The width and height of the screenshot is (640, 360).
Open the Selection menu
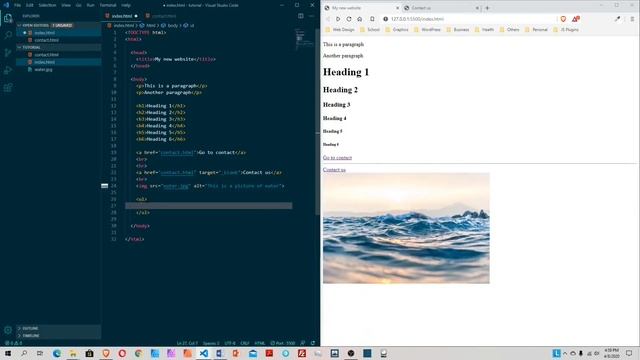pyautogui.click(x=47, y=5)
